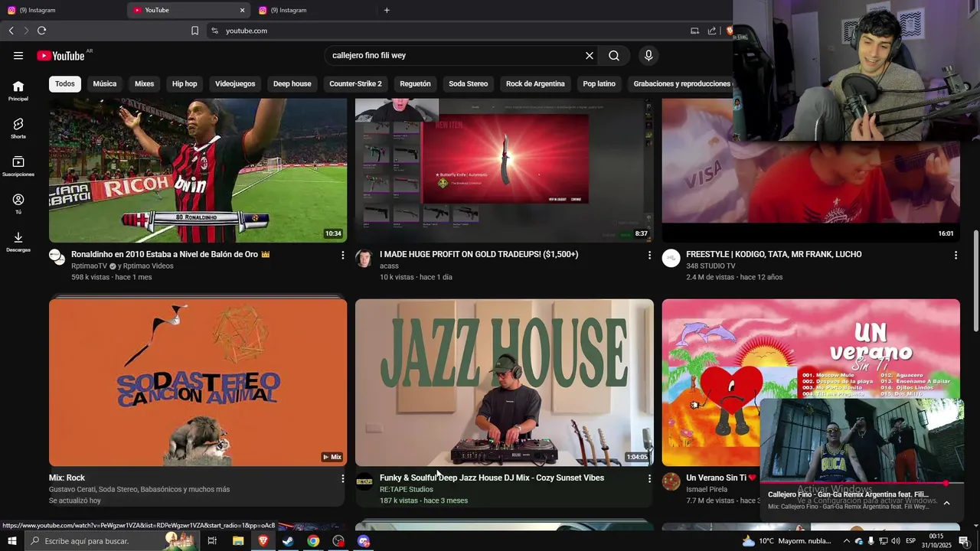Open the Soda Stereo Canción Animal thumbnail

[198, 383]
